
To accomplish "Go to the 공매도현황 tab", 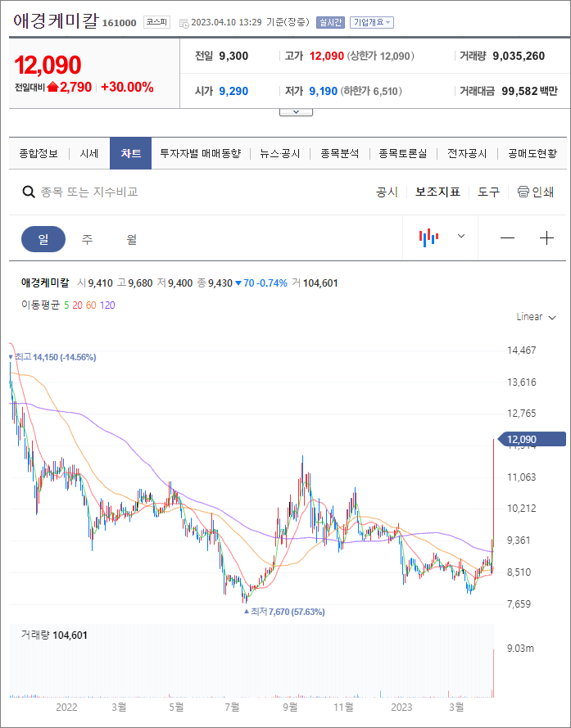I will click(x=532, y=153).
